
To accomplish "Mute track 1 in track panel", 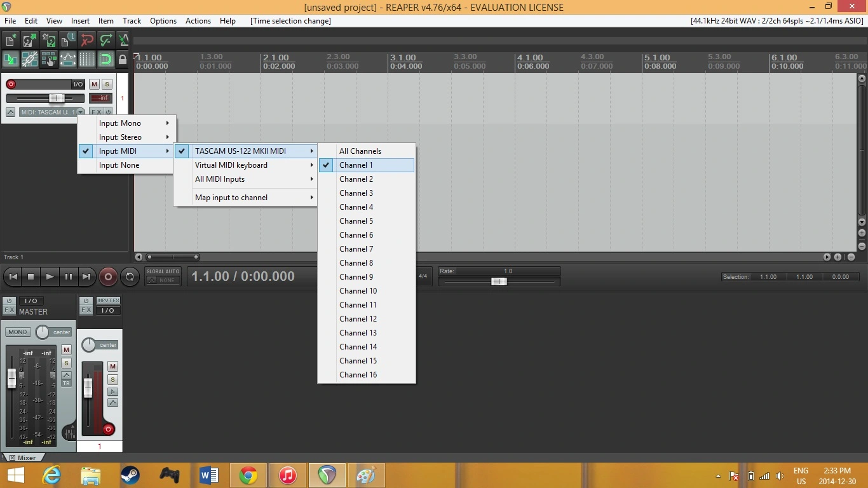I will (94, 84).
